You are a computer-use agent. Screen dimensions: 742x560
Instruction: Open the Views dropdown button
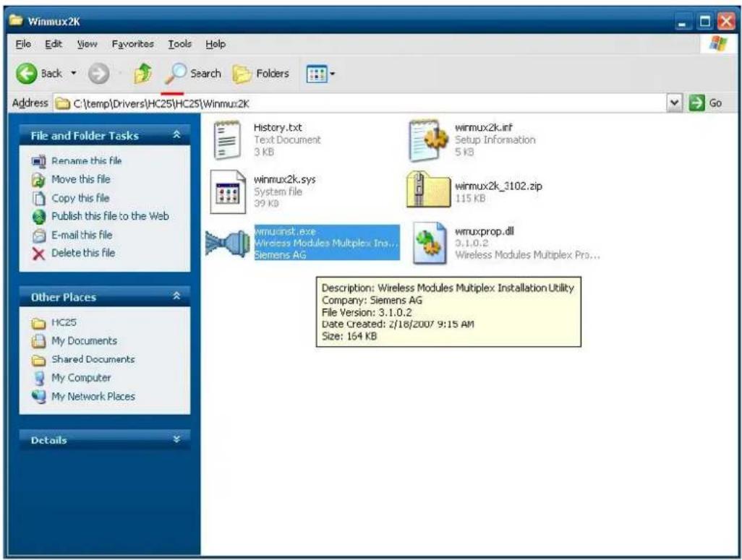tap(321, 74)
